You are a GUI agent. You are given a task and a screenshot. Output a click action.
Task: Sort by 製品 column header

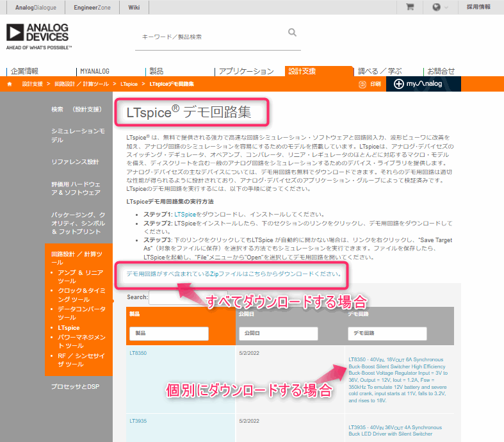[134, 314]
